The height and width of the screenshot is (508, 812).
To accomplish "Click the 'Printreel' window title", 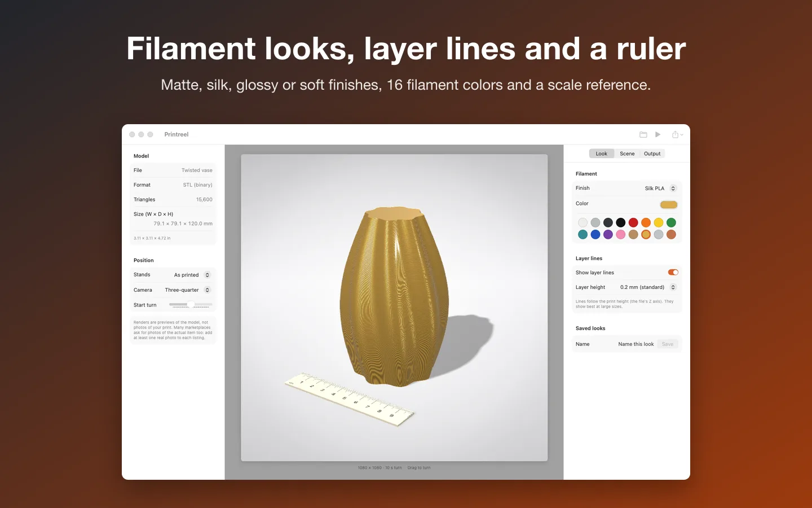I will coord(176,134).
